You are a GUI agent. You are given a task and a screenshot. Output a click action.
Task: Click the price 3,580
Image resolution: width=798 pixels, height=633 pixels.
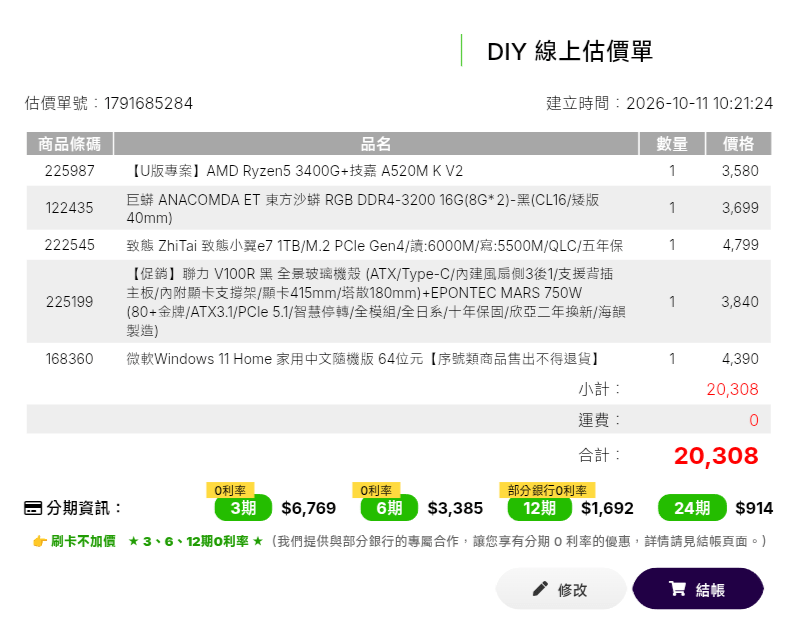pyautogui.click(x=740, y=171)
